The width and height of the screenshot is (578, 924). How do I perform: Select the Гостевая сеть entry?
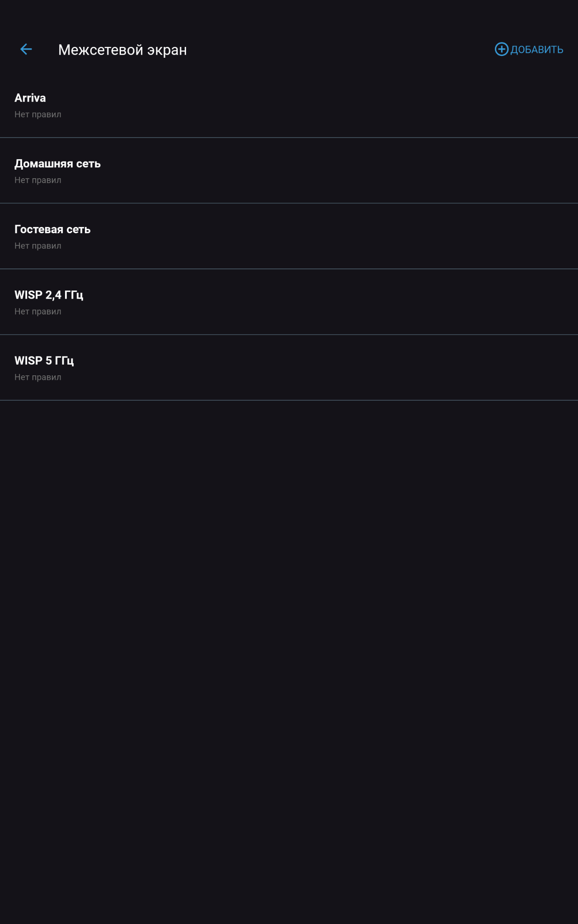[x=289, y=236]
